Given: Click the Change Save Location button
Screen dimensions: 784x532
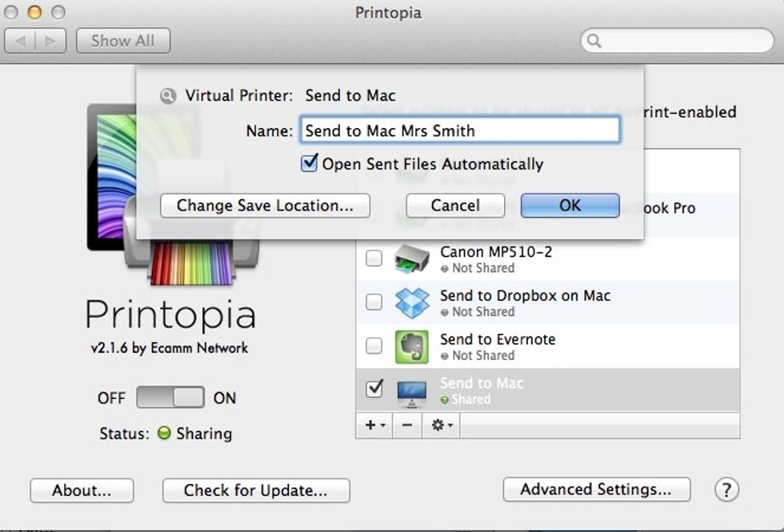Looking at the screenshot, I should pyautogui.click(x=265, y=206).
